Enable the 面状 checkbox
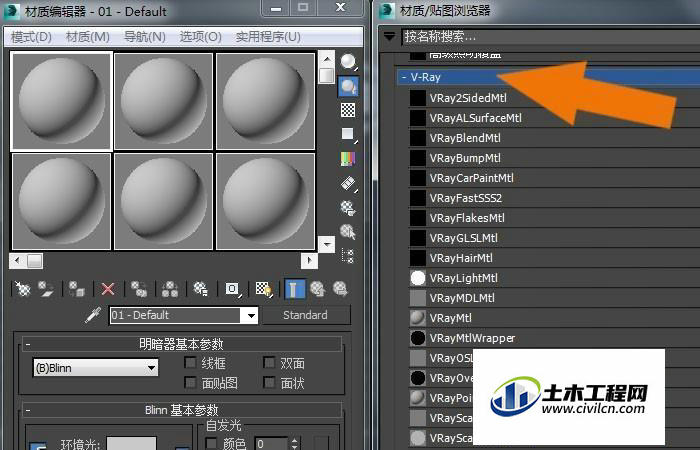This screenshot has height=450, width=700. pyautogui.click(x=269, y=383)
